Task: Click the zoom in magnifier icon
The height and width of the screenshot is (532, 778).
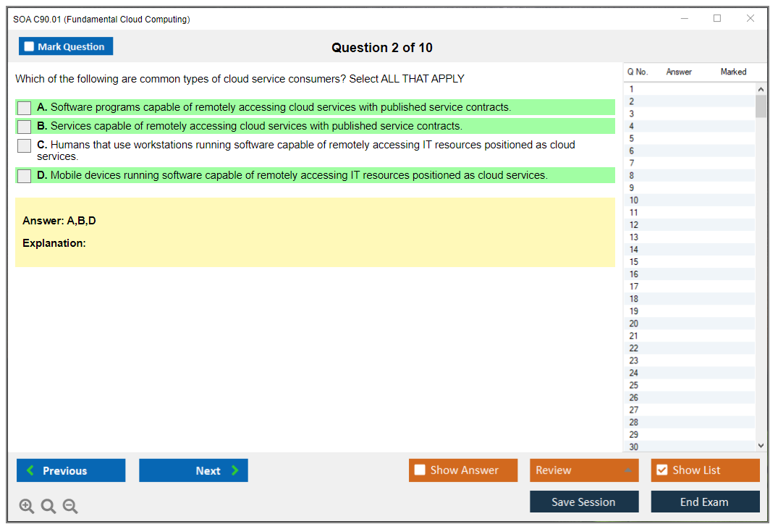Action: [x=27, y=506]
